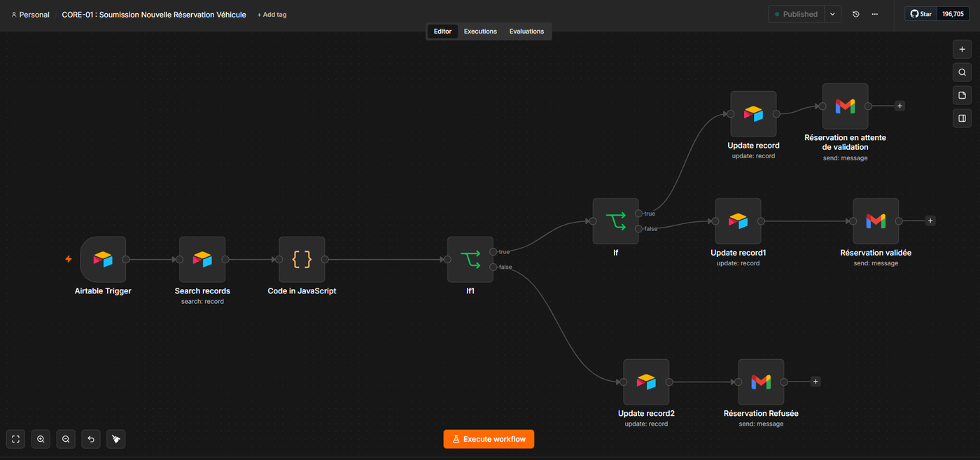Click the If1 true output connector
Image resolution: width=980 pixels, height=460 pixels.
494,251
